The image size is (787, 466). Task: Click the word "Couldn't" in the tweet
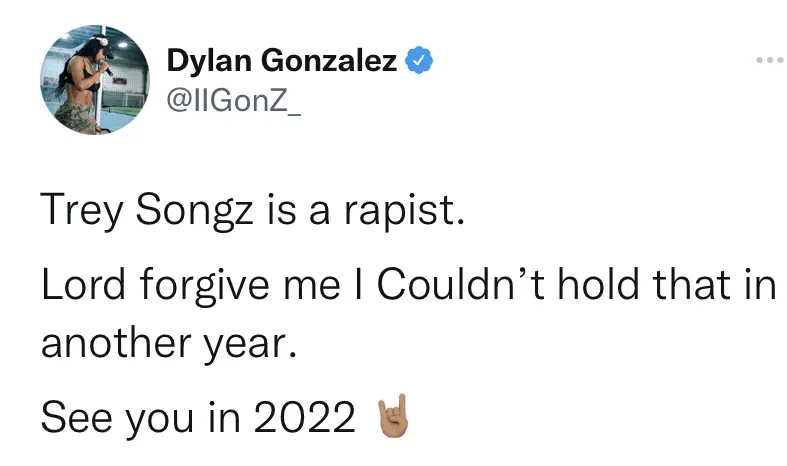(x=462, y=286)
